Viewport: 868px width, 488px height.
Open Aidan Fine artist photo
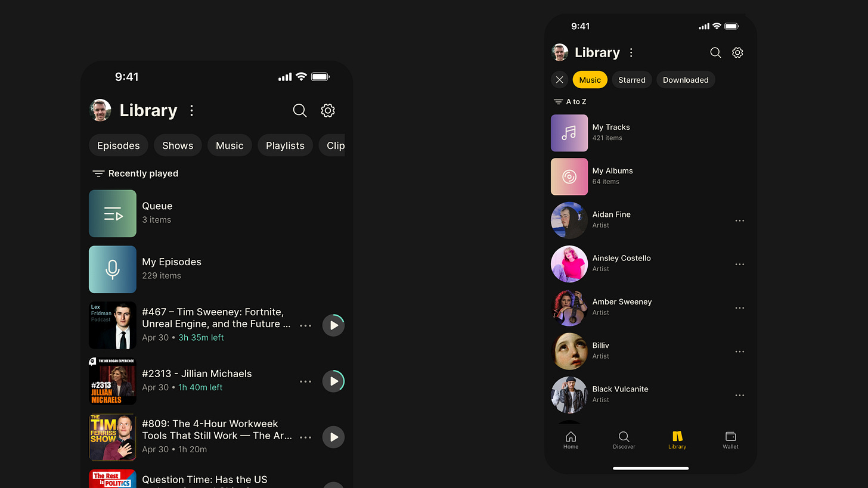pos(569,220)
